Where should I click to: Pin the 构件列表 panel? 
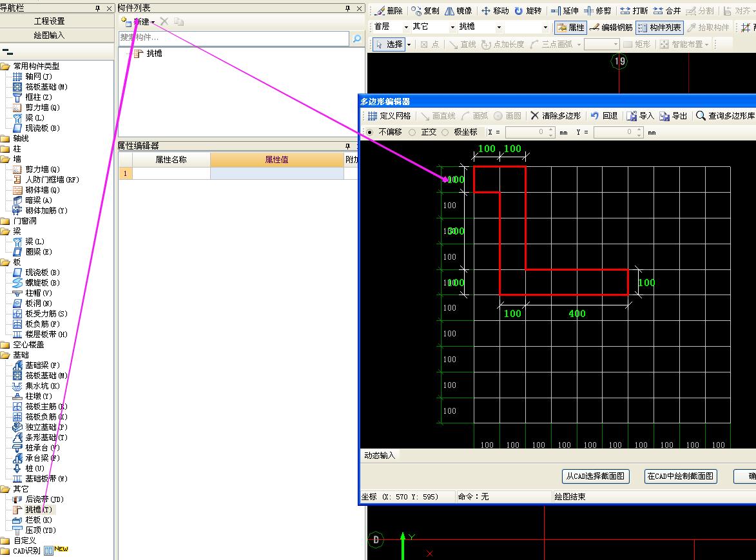347,8
